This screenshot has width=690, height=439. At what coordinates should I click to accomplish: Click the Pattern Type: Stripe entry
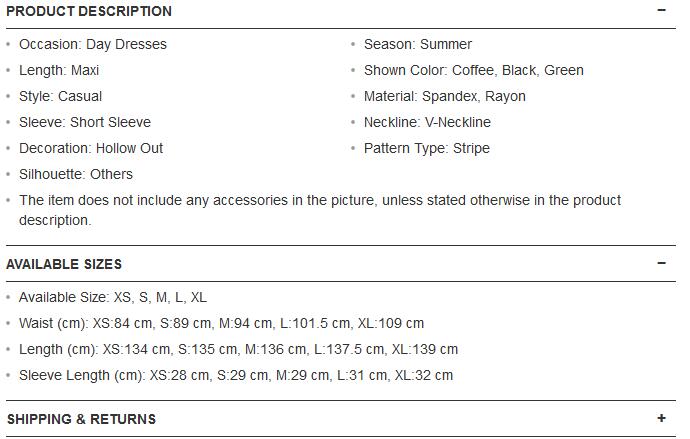pyautogui.click(x=427, y=148)
